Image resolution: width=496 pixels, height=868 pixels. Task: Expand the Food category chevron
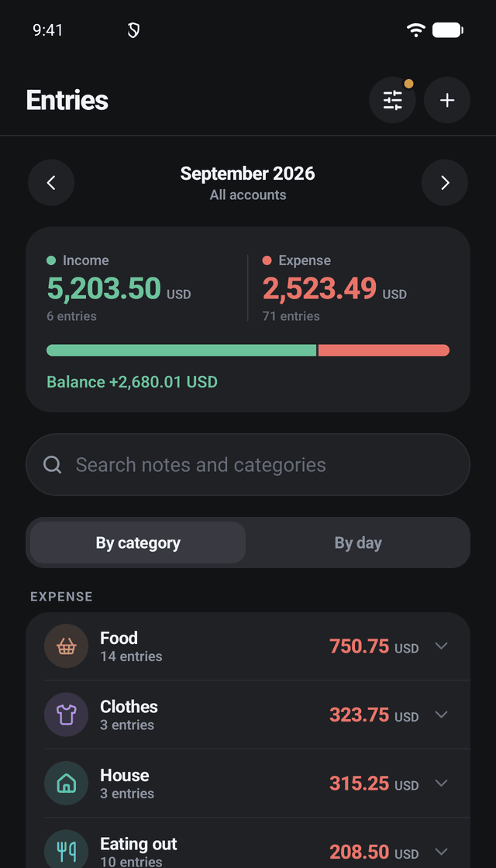(441, 646)
